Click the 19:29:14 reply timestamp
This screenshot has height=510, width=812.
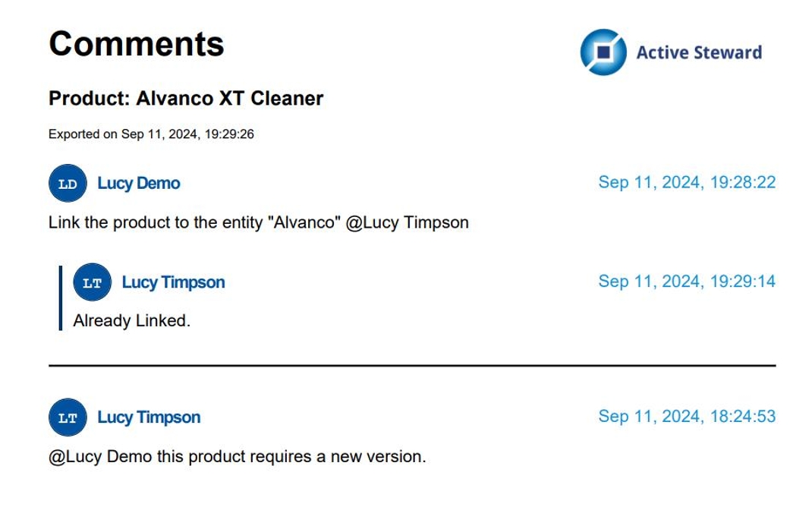coord(686,282)
